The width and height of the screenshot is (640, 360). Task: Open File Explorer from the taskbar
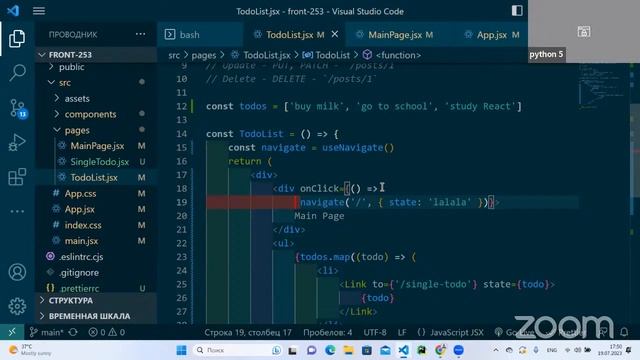click(x=348, y=350)
